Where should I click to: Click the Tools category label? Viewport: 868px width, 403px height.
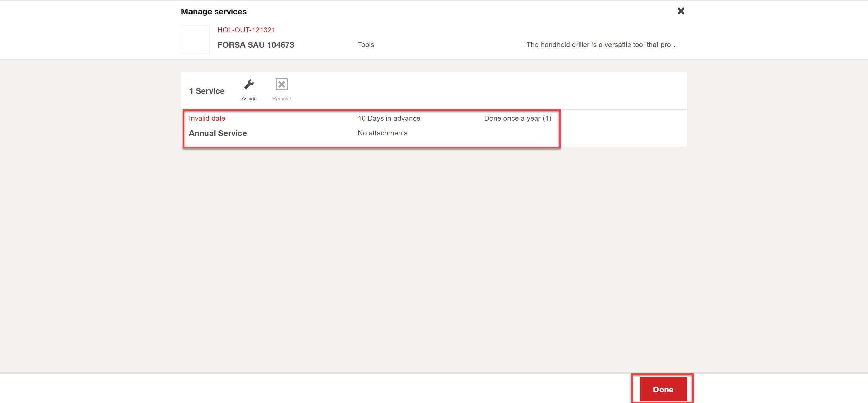point(366,45)
